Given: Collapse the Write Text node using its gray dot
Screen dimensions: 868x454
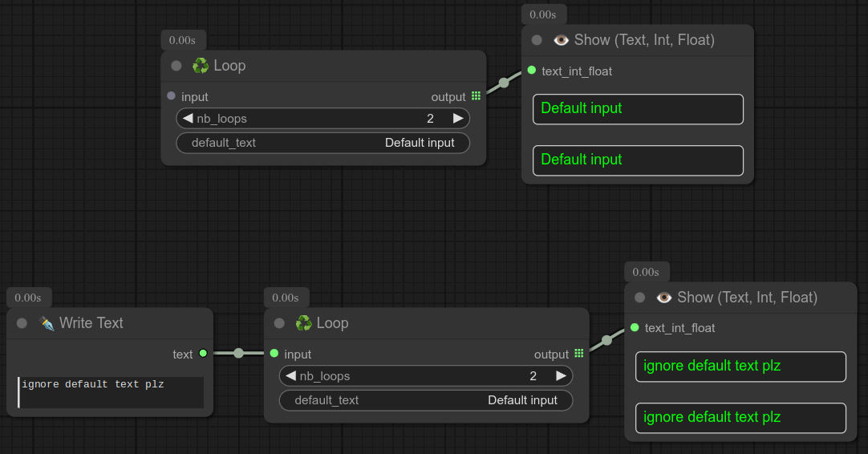Looking at the screenshot, I should point(22,323).
